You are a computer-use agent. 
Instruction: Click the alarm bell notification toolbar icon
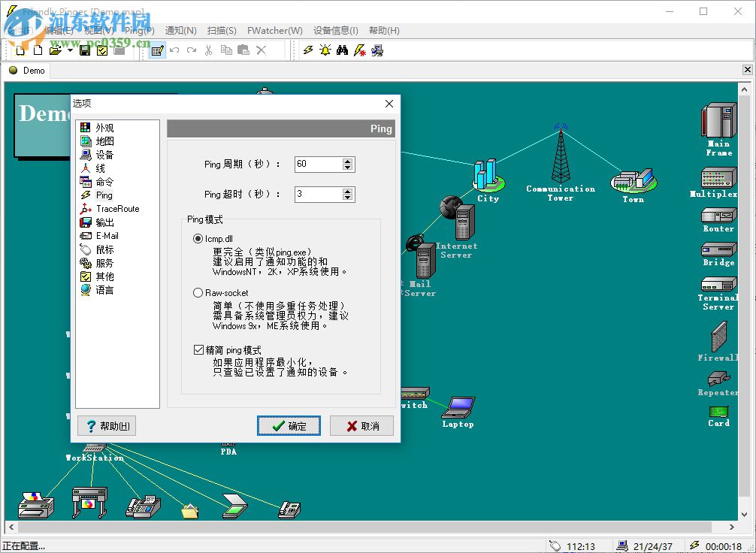click(325, 50)
